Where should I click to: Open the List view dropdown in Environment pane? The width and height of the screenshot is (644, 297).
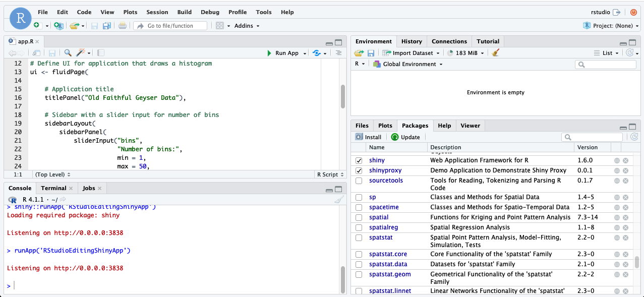[606, 53]
